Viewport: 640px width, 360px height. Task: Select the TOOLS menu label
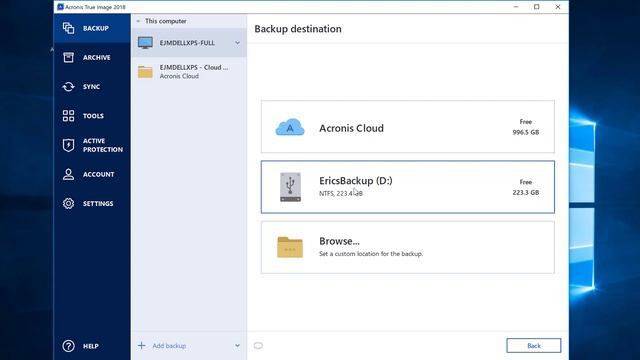(x=93, y=116)
